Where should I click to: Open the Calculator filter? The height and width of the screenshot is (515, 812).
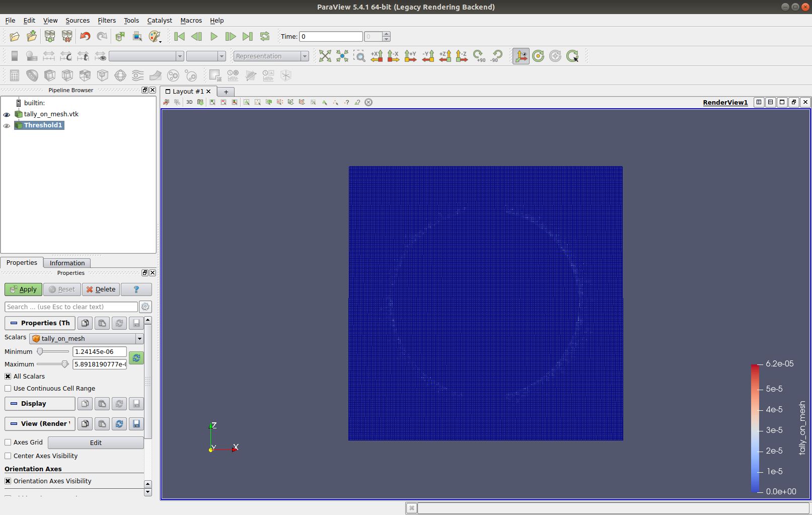(14, 76)
